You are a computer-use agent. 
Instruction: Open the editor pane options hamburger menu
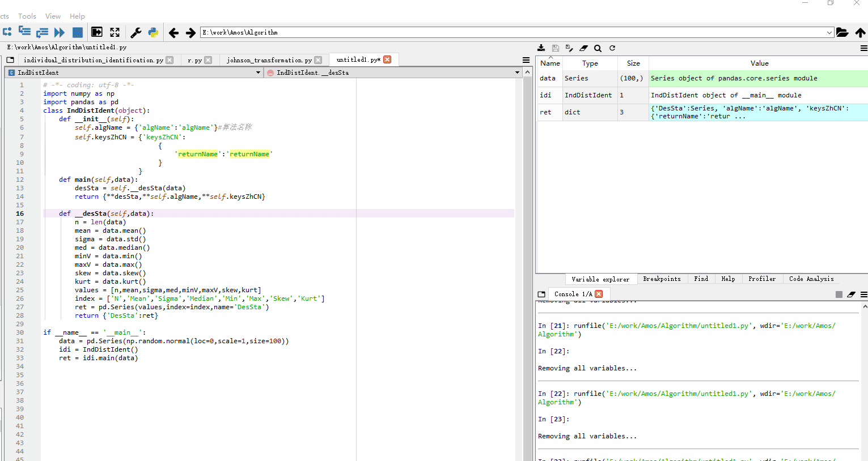tap(526, 60)
